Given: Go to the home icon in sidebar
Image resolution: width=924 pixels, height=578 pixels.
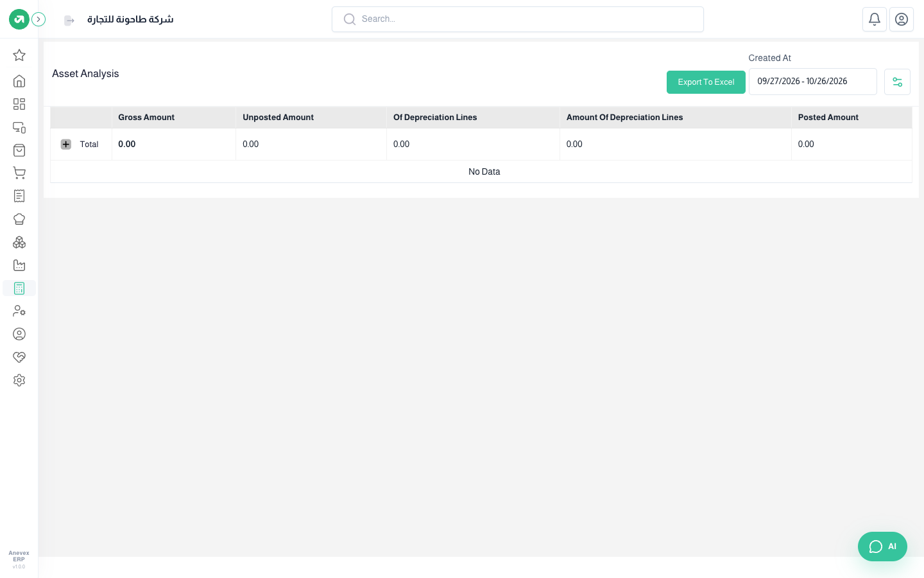Looking at the screenshot, I should (x=19, y=81).
